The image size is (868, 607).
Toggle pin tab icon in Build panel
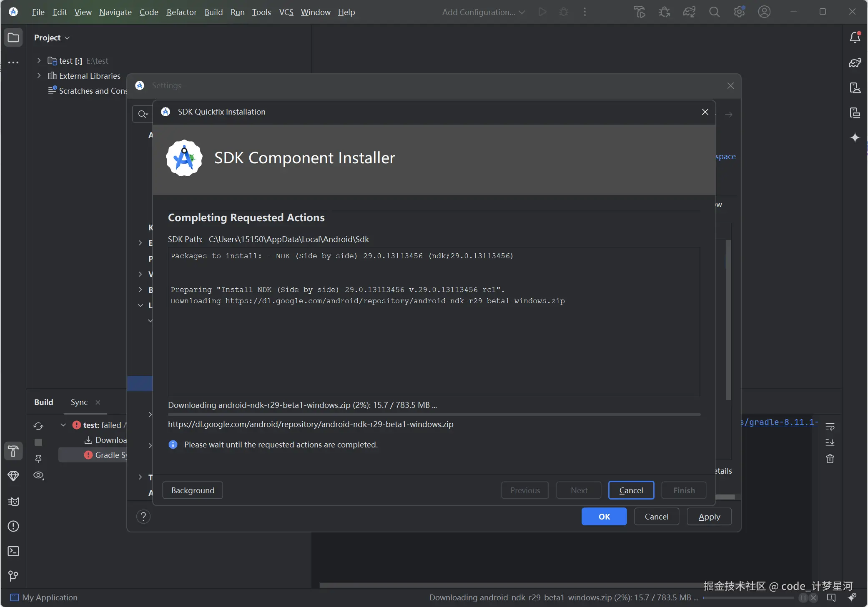point(38,459)
